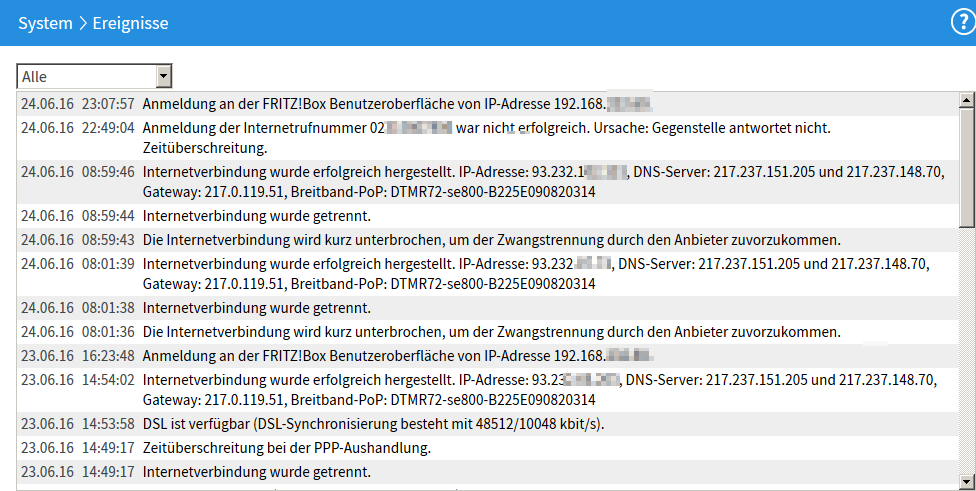Screen dimensions: 976x491
Task: Select the 16:23:48 FRITZ!Box login event
Action: [400, 355]
